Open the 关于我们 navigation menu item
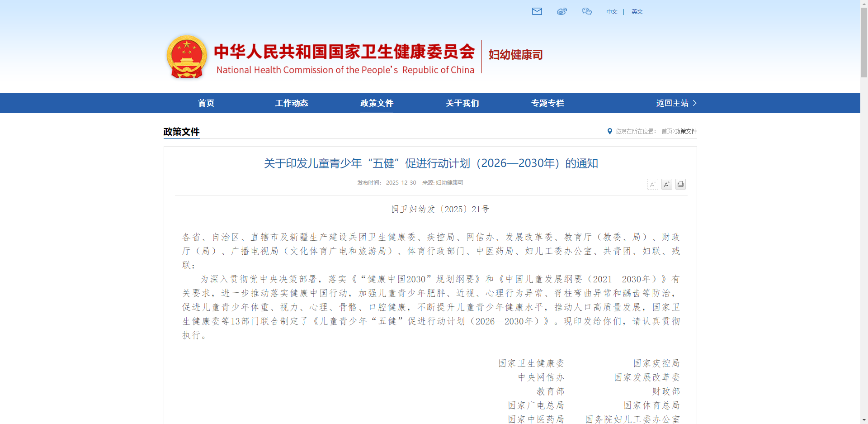Screen dimensions: 868x424 click(462, 103)
